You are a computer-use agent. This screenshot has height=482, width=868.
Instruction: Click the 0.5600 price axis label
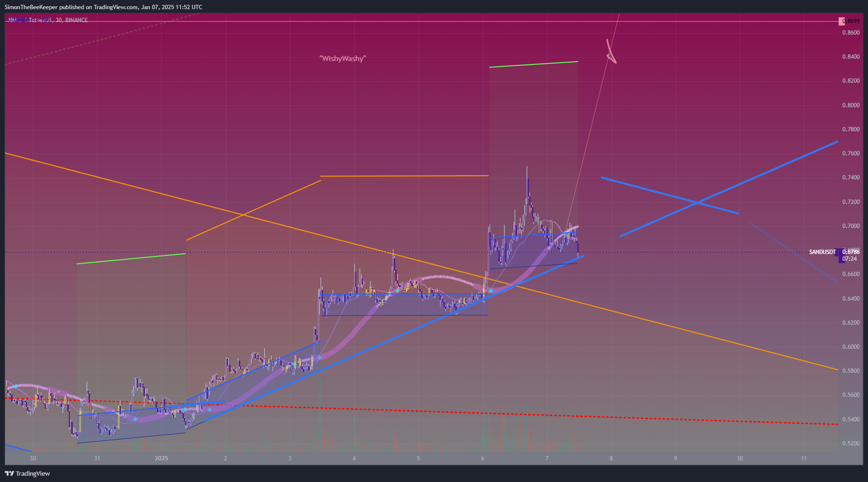[851, 395]
